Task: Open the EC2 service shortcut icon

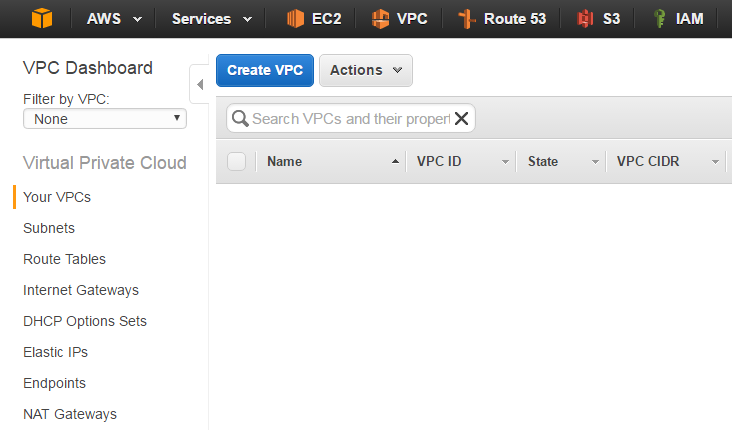Action: click(x=295, y=18)
